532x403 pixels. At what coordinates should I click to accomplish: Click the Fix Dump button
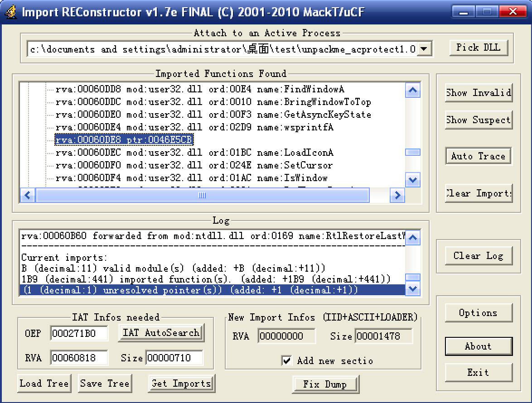tap(325, 384)
